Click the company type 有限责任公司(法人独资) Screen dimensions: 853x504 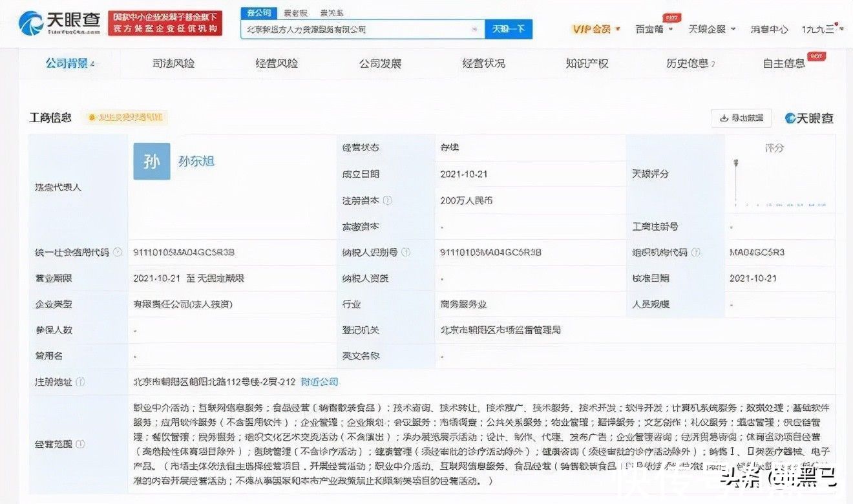click(x=182, y=304)
